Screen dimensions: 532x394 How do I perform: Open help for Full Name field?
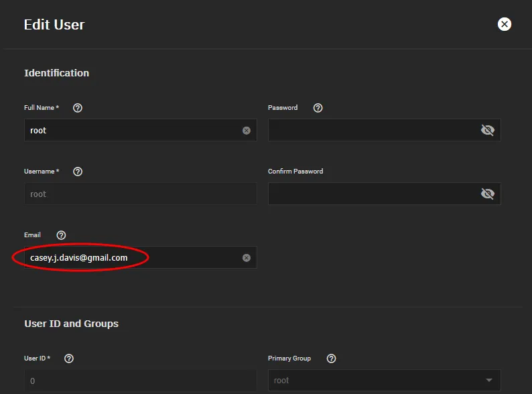coord(78,108)
